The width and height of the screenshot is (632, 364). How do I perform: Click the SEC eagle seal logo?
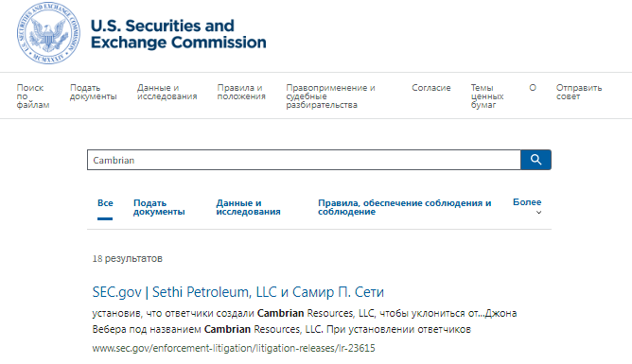click(48, 33)
